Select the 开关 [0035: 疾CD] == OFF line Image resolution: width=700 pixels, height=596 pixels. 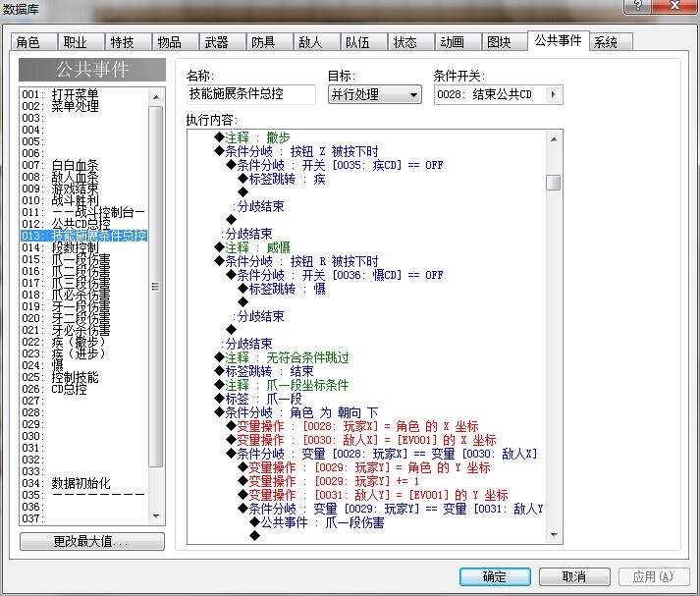pos(335,165)
